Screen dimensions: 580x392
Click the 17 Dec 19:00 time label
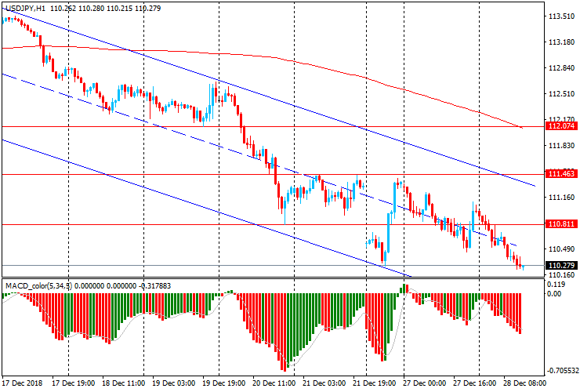[x=73, y=383]
